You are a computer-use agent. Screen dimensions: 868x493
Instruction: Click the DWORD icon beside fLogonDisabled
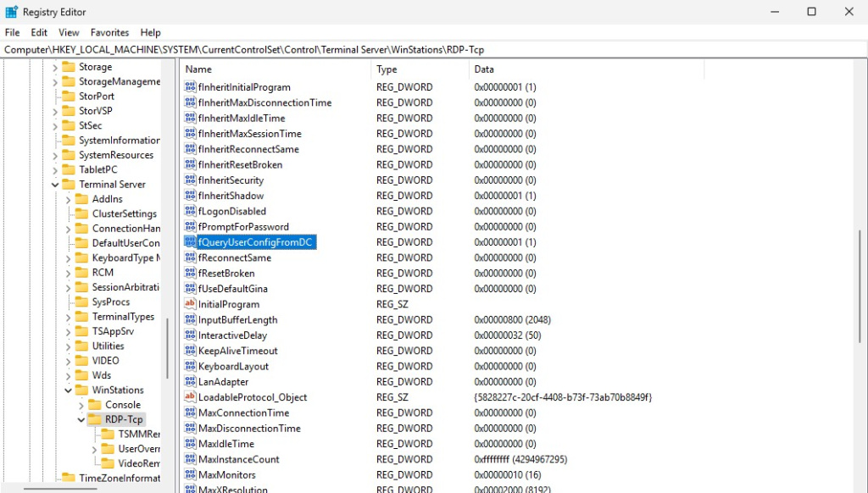[190, 211]
